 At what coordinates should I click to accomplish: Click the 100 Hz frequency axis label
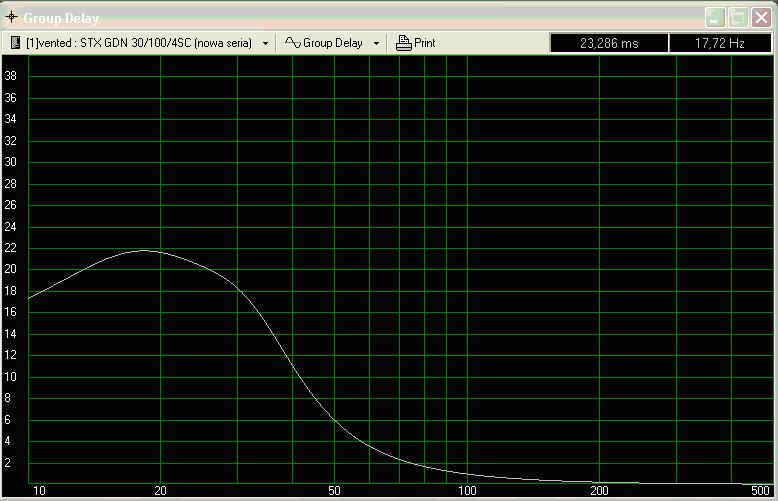click(x=467, y=491)
